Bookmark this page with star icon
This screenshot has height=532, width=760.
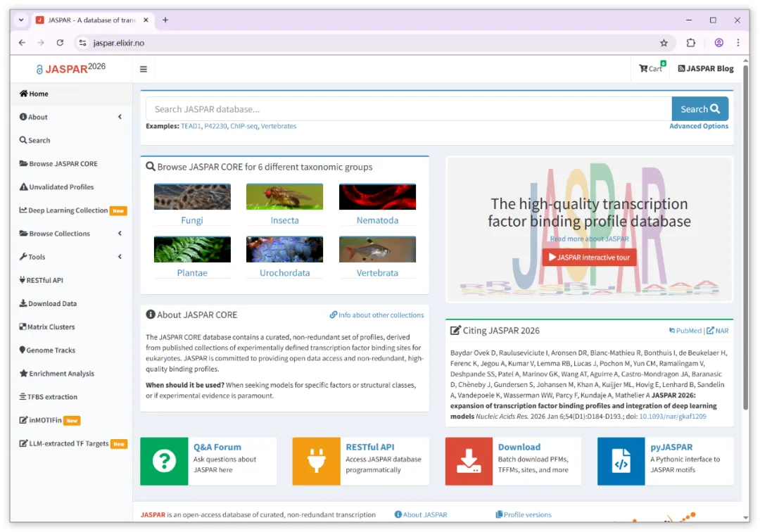click(664, 43)
